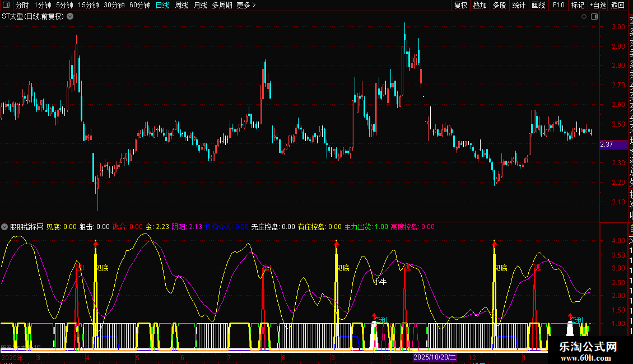The width and height of the screenshot is (633, 364).
Task: Click the 标记 mark button
Action: (578, 5)
